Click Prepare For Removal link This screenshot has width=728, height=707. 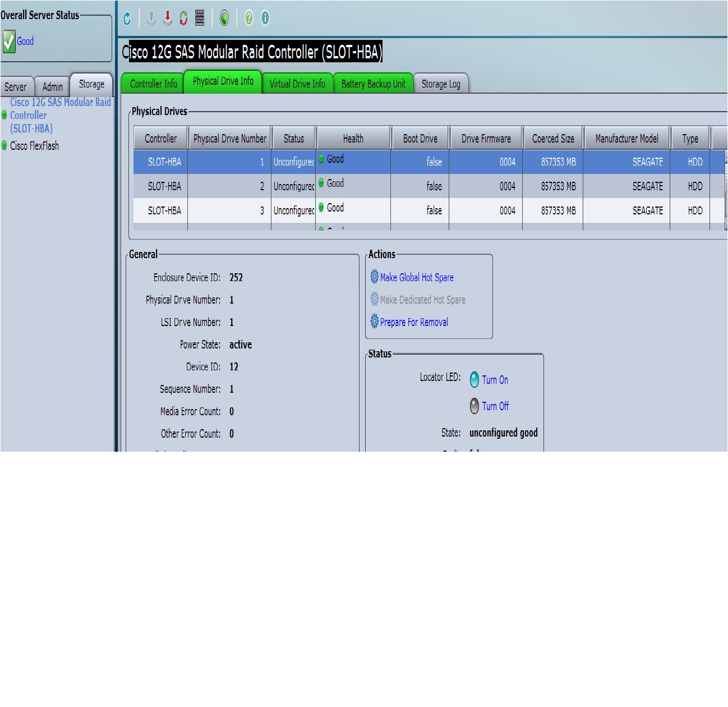414,322
